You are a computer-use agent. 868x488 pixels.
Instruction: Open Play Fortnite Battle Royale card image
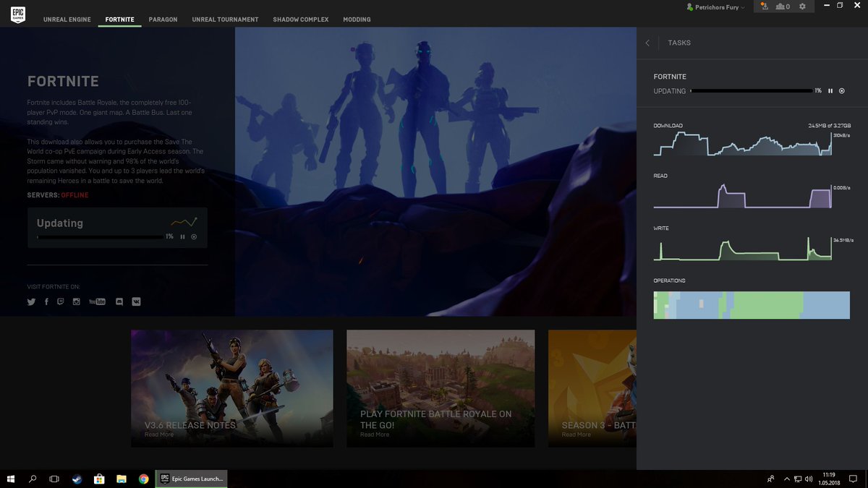[x=441, y=388]
